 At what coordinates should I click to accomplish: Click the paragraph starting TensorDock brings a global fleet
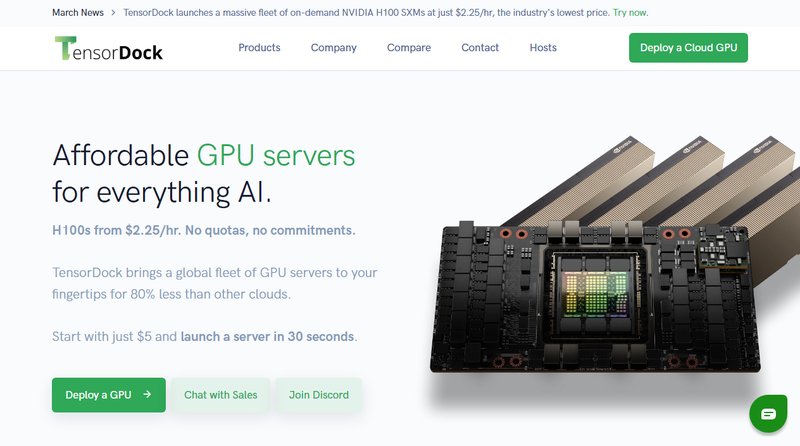pyautogui.click(x=215, y=283)
